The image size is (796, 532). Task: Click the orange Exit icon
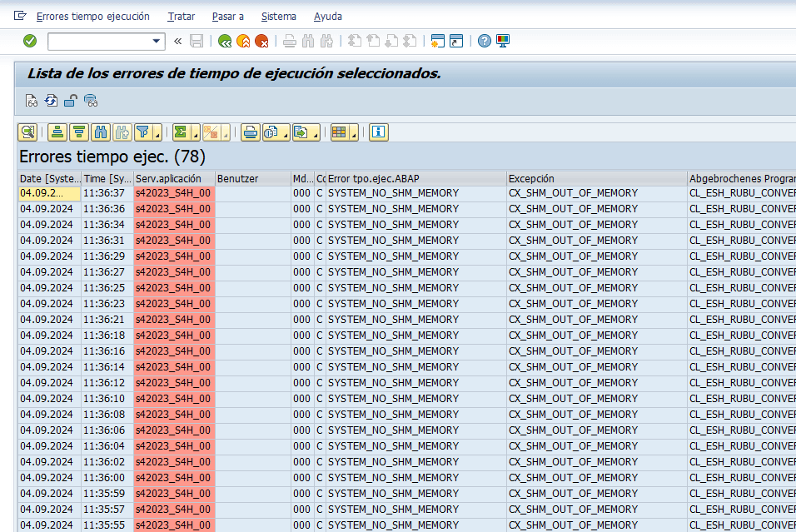243,41
